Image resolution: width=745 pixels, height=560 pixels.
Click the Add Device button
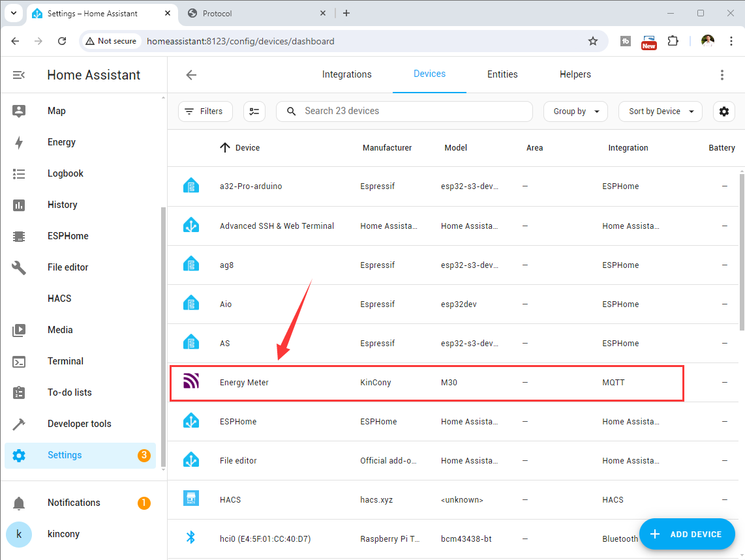(x=687, y=534)
